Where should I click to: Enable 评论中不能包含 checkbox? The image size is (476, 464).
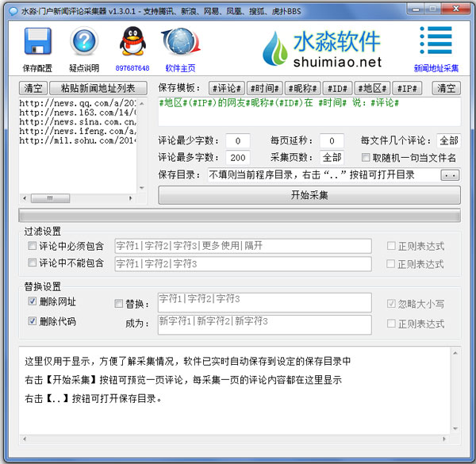coord(32,263)
